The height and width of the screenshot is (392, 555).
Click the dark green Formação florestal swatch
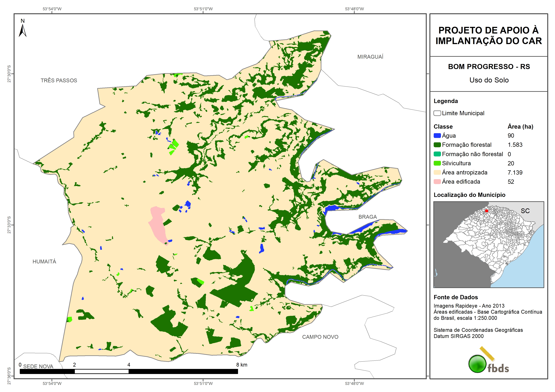click(437, 145)
